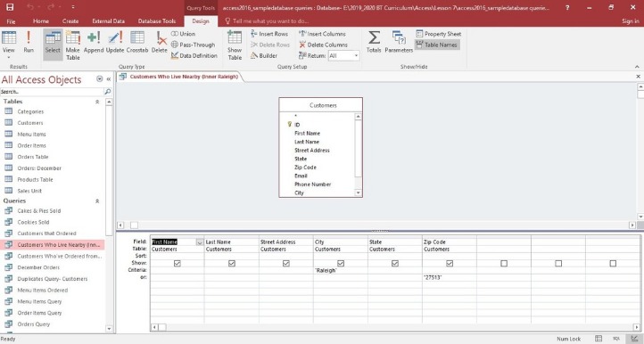This screenshot has width=644, height=344.
Task: Check Show box in first empty column
Action: pyautogui.click(x=504, y=263)
